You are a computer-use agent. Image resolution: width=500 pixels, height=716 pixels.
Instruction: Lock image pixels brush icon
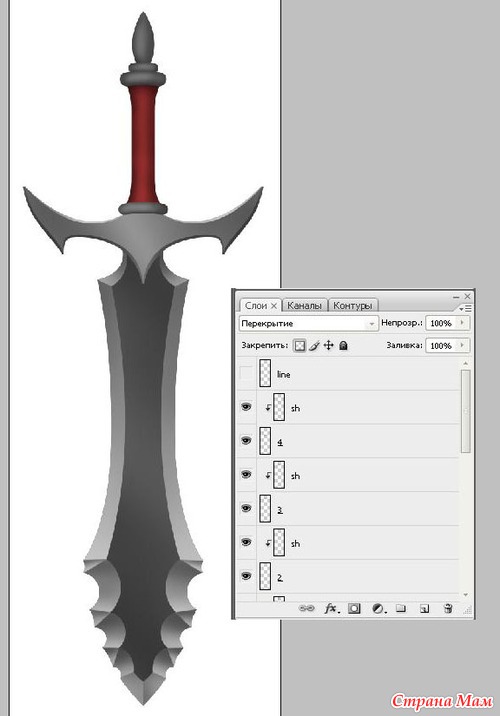click(x=314, y=346)
